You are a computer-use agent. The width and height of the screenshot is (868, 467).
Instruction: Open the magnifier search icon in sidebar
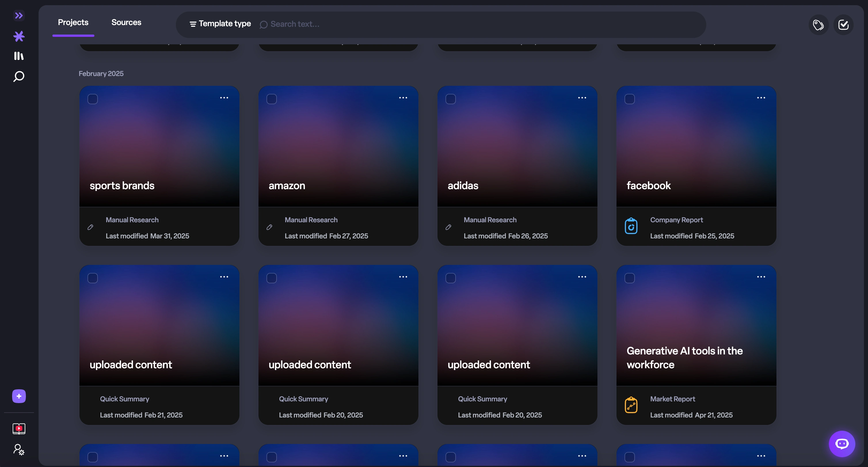tap(19, 77)
